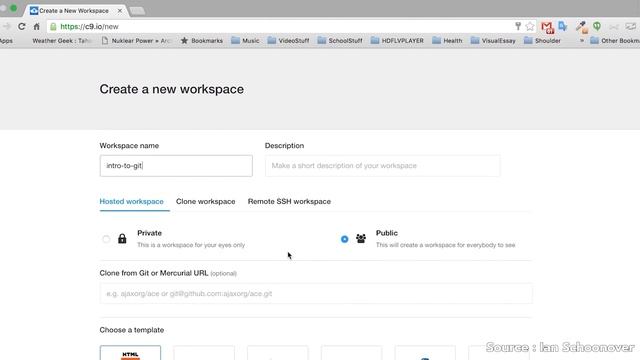Open the Health bookmarks folder
Image resolution: width=640 pixels, height=360 pixels.
tap(447, 40)
